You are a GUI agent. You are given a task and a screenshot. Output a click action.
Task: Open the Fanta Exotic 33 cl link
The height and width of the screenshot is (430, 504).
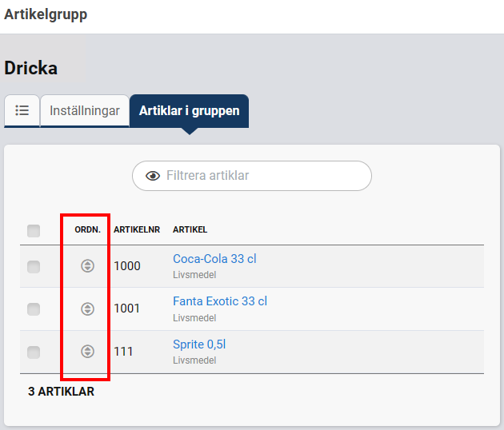coord(220,301)
